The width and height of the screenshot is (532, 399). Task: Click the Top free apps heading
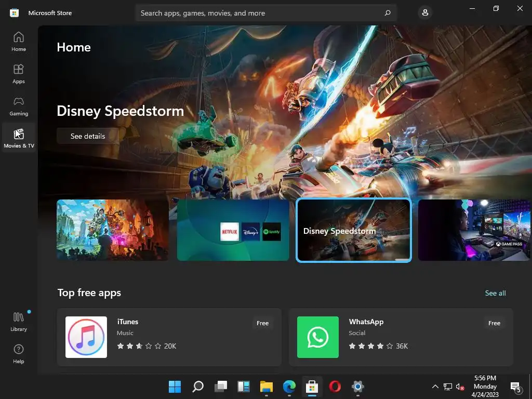pyautogui.click(x=89, y=293)
